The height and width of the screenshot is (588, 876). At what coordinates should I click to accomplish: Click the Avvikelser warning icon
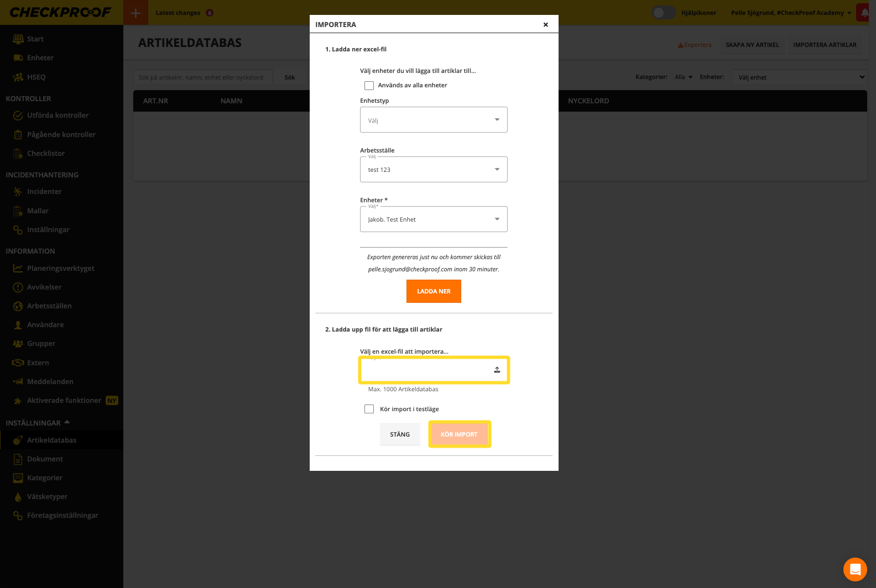point(18,287)
